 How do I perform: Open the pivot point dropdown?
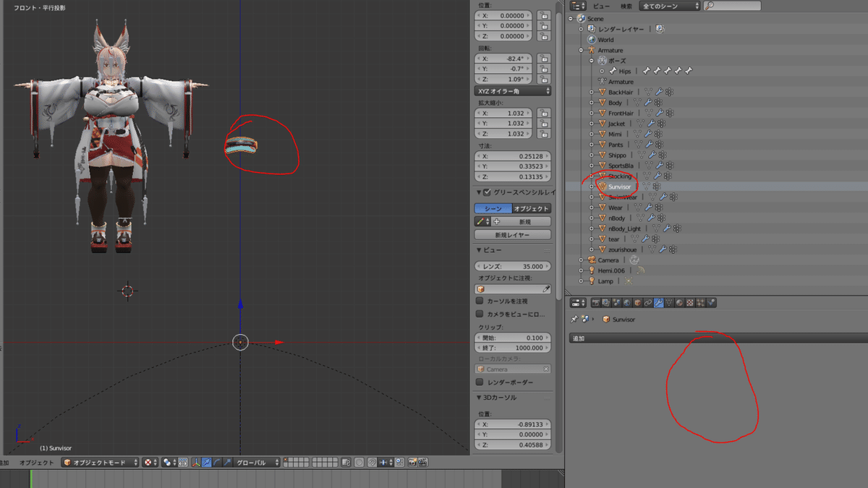click(171, 462)
